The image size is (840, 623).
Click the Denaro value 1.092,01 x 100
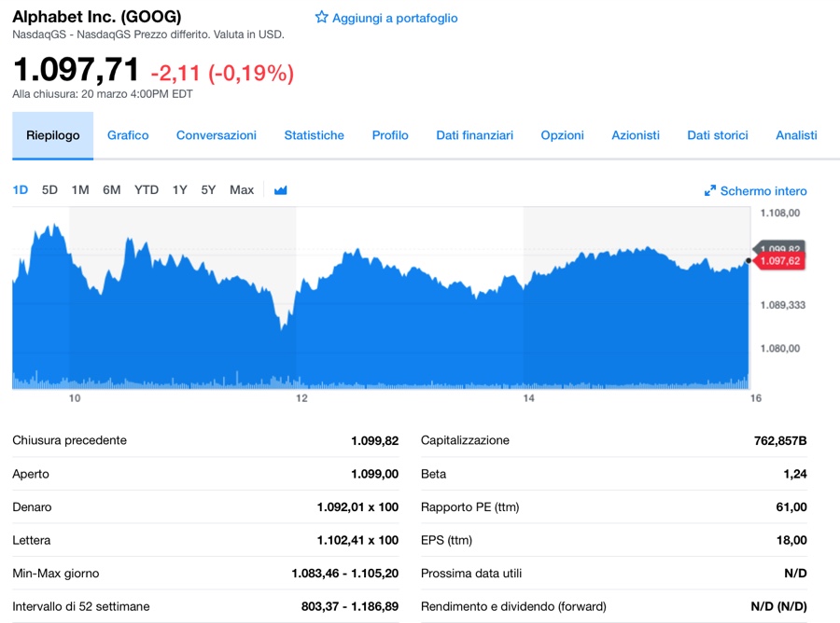(357, 507)
